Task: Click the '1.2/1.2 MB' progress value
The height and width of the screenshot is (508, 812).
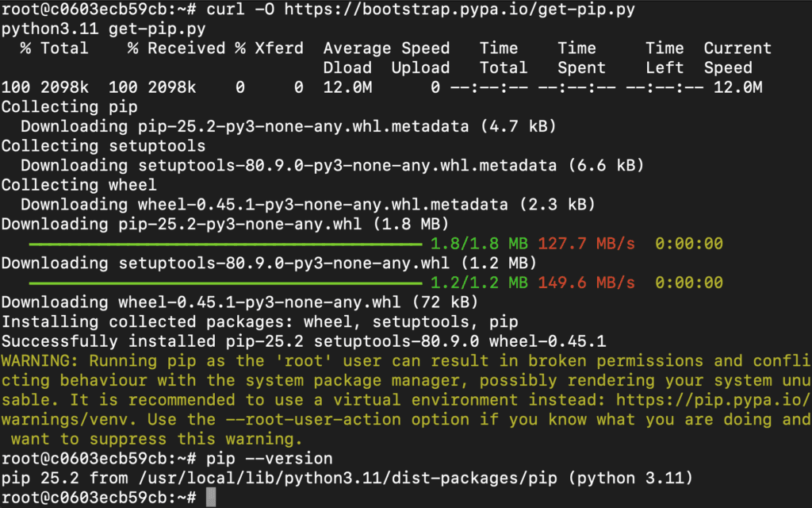Action: [x=479, y=283]
